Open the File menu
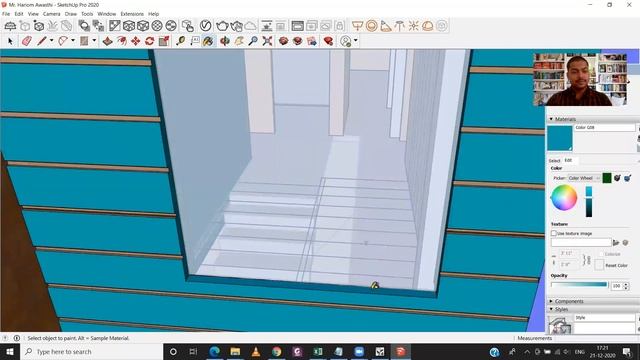640x360 pixels. click(x=6, y=14)
